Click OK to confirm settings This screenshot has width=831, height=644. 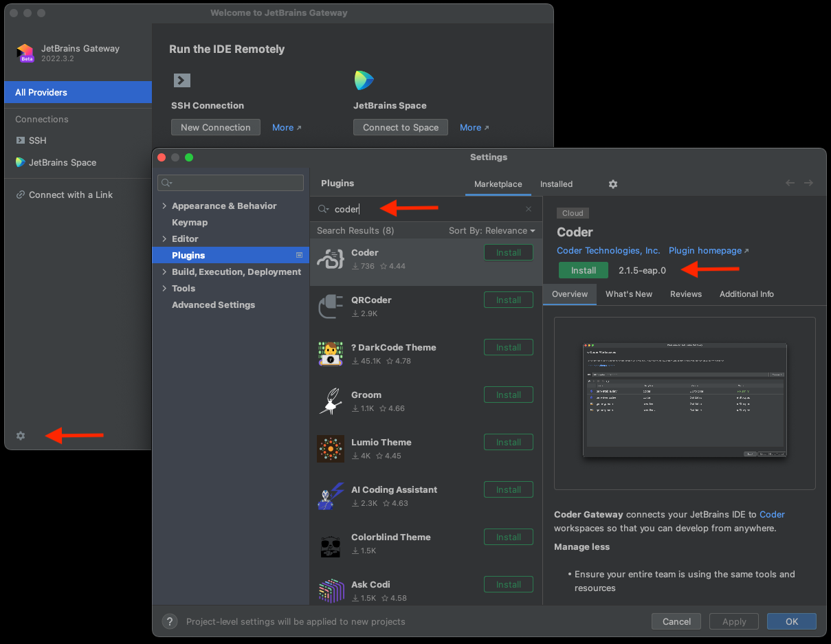(792, 621)
